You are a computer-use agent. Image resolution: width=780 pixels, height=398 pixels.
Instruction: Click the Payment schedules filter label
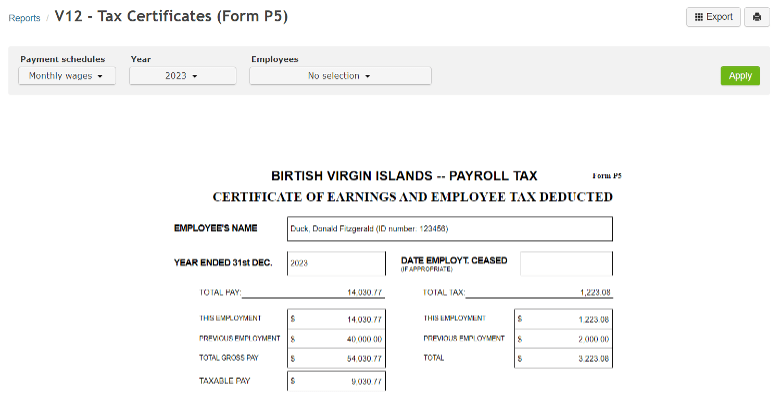(63, 59)
